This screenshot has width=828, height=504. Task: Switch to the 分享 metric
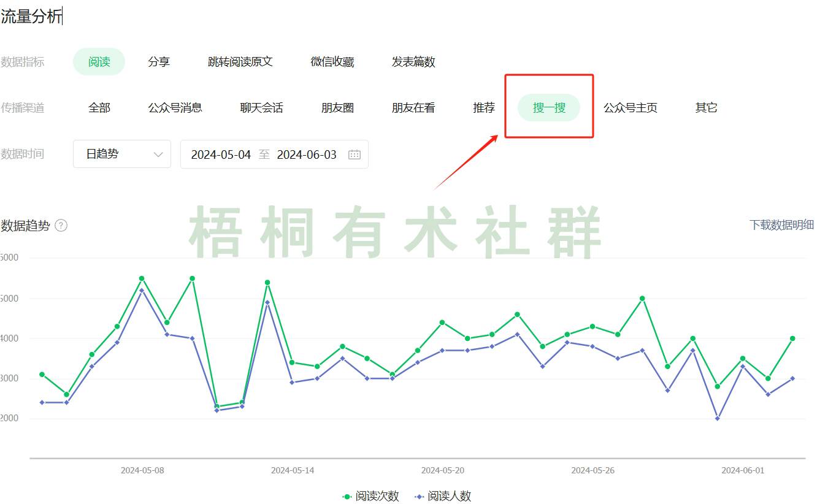coord(159,61)
